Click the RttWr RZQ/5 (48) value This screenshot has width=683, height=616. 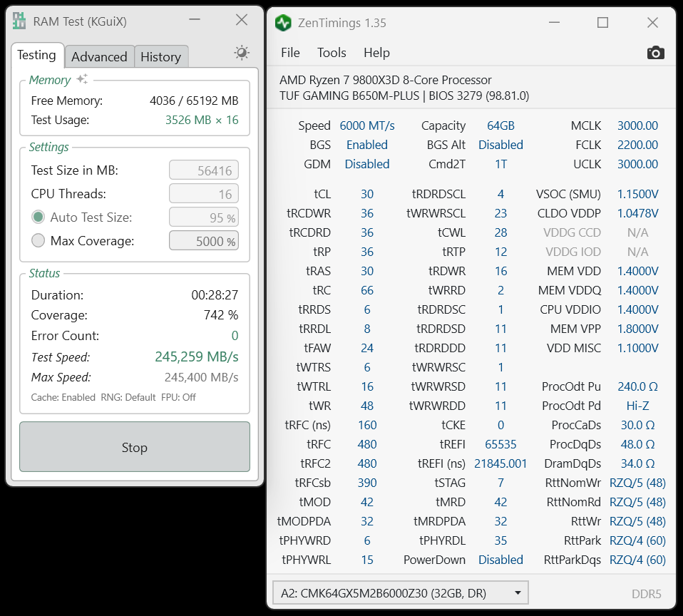637,521
